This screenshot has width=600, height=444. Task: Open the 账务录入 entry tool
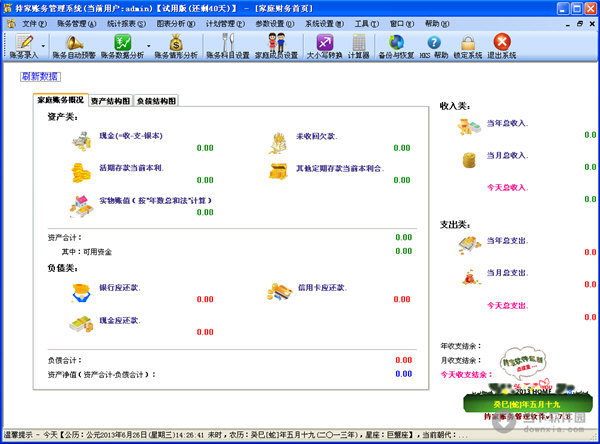[x=24, y=44]
